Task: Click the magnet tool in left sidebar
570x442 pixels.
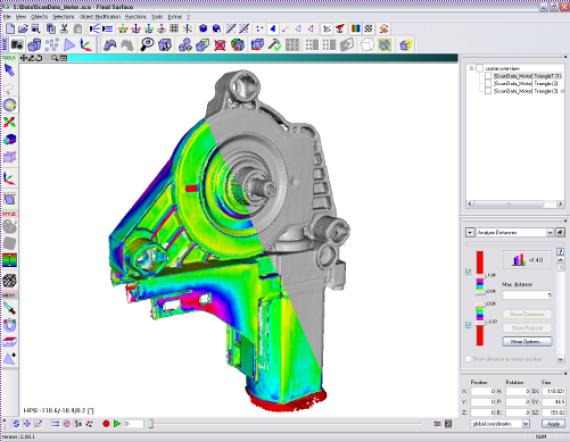Action: click(9, 325)
